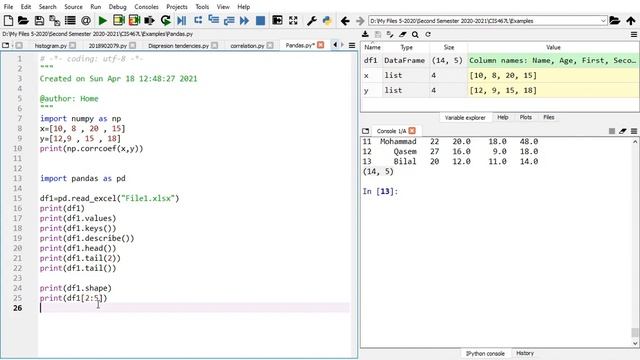The width and height of the screenshot is (640, 360).
Task: Open the console browse tabs button
Action: click(366, 131)
